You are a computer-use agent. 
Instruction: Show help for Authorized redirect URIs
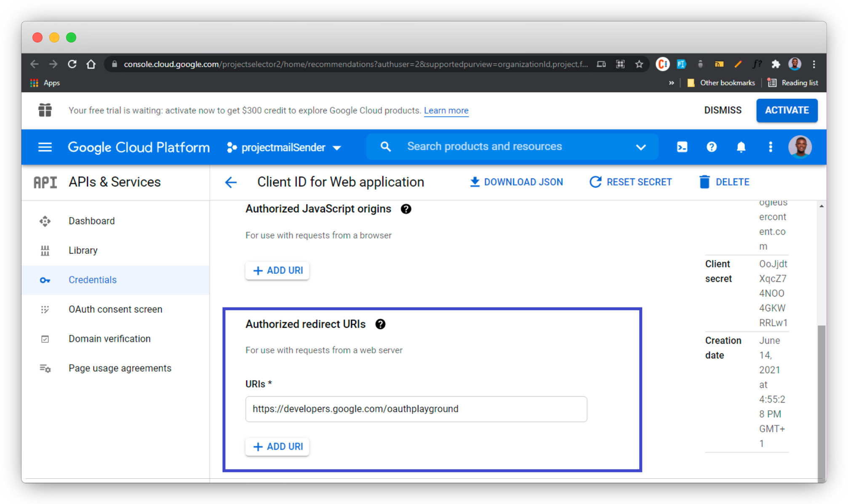[x=380, y=324]
